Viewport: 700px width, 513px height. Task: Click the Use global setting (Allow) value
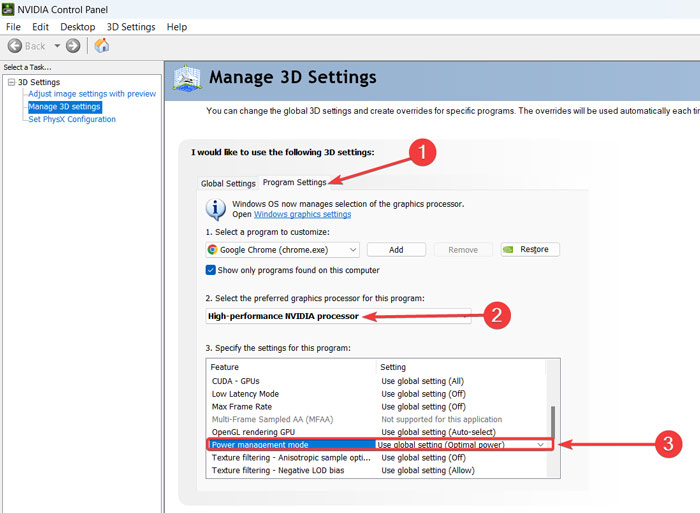click(428, 470)
